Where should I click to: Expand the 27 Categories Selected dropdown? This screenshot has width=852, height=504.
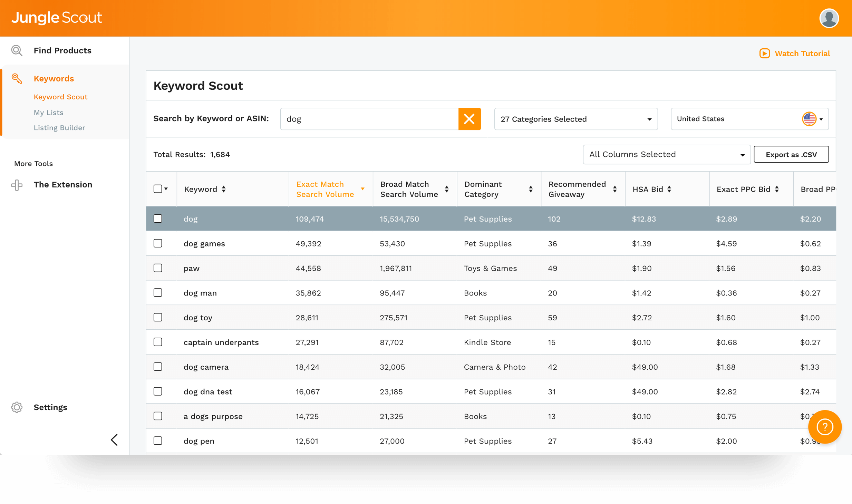tap(575, 119)
